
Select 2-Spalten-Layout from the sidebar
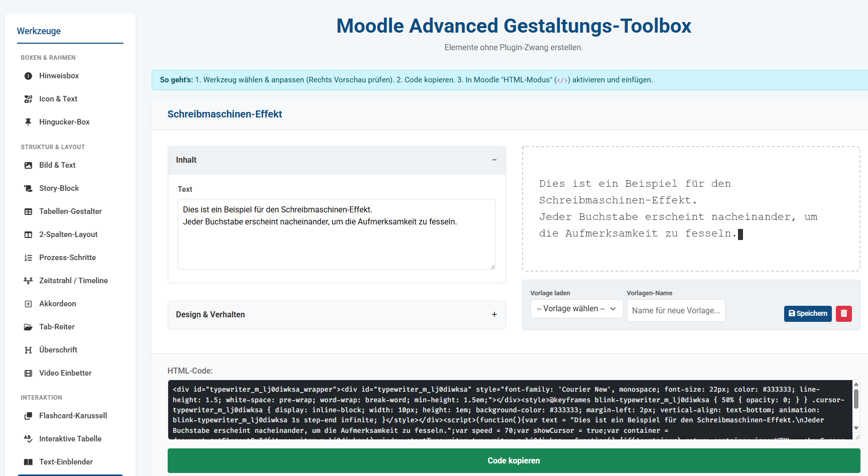coord(68,234)
